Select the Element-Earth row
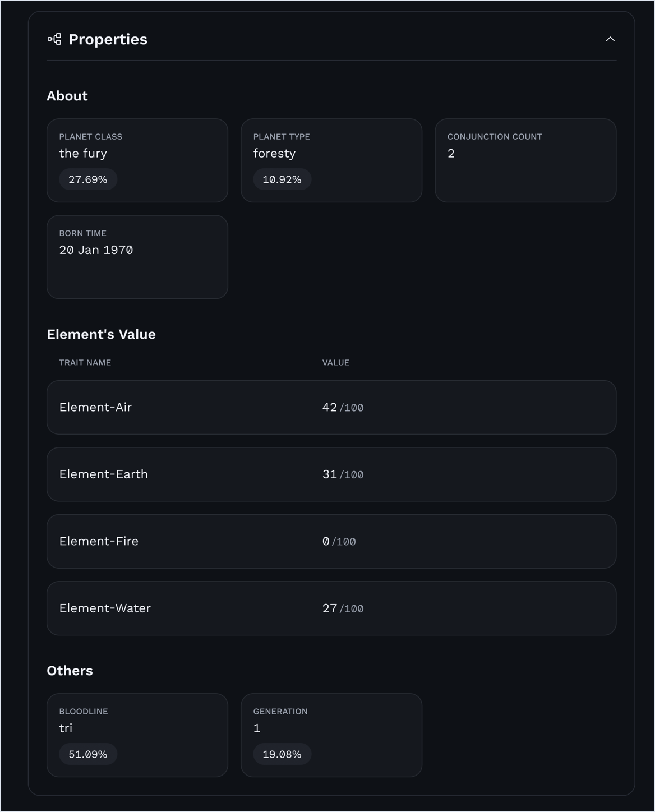The image size is (655, 812). coord(331,474)
